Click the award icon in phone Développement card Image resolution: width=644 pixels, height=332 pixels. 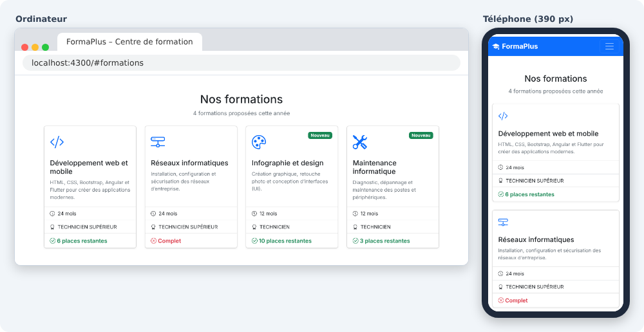(x=500, y=181)
